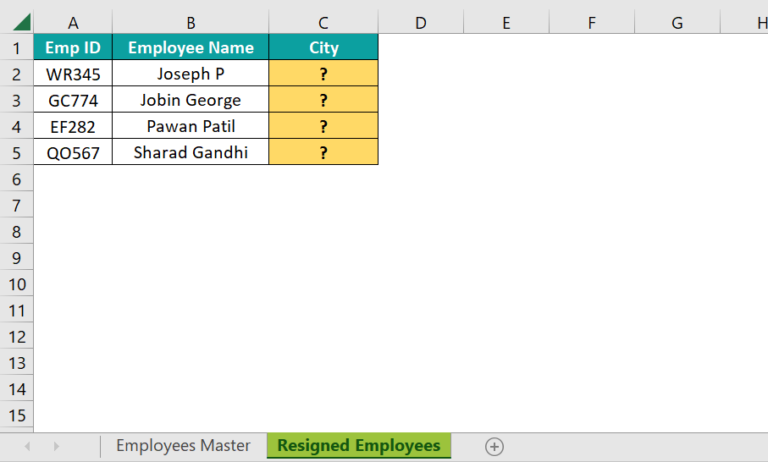Click the Pawan Patil cell
768x462 pixels.
pyautogui.click(x=191, y=126)
